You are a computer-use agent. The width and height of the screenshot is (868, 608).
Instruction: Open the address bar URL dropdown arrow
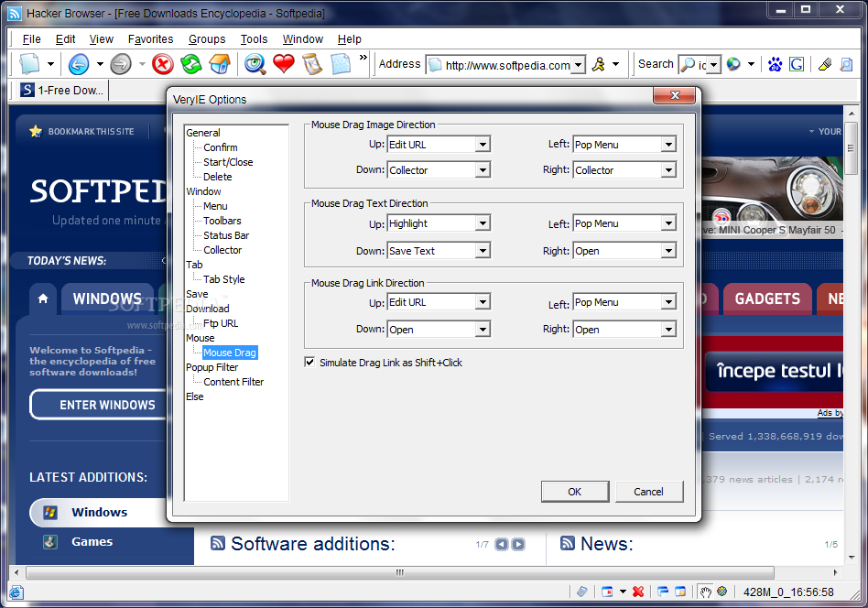point(578,65)
